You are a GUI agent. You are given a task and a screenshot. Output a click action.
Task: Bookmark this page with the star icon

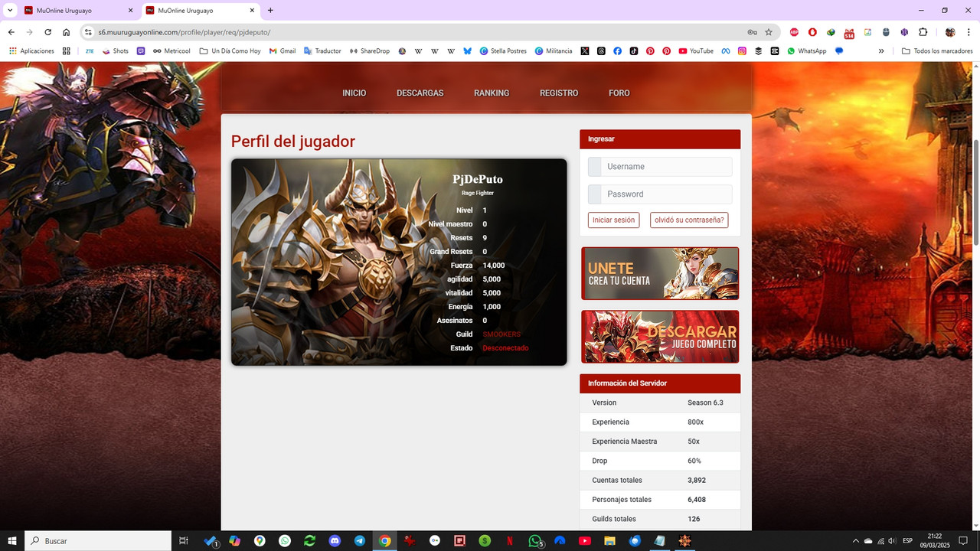tap(769, 32)
